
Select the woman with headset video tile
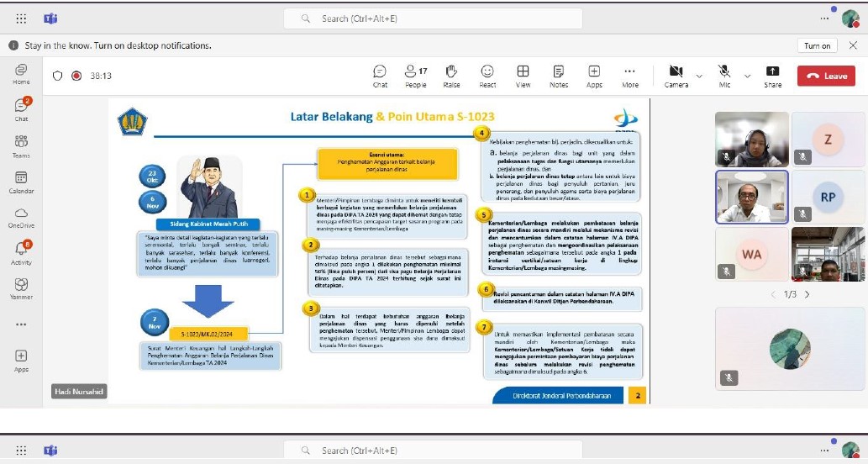point(752,139)
